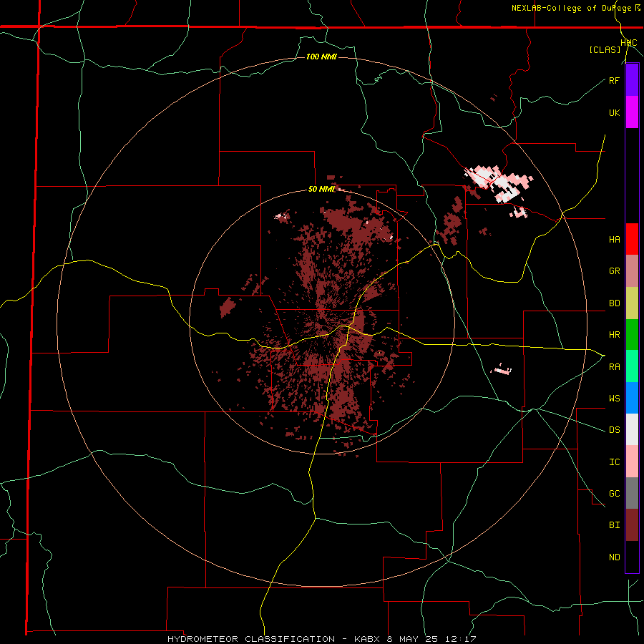Image resolution: width=644 pixels, height=644 pixels.
Task: Pick the RA light-green legend swatch
Action: click(x=632, y=366)
